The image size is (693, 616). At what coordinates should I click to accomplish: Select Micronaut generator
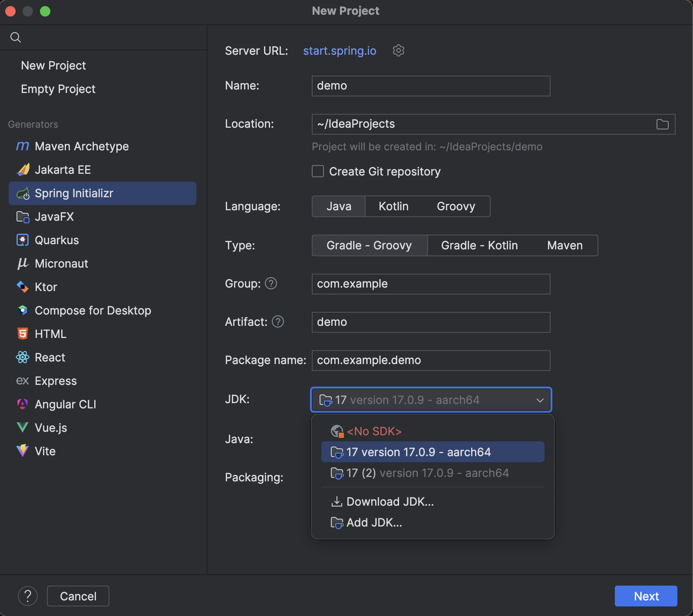click(x=102, y=264)
